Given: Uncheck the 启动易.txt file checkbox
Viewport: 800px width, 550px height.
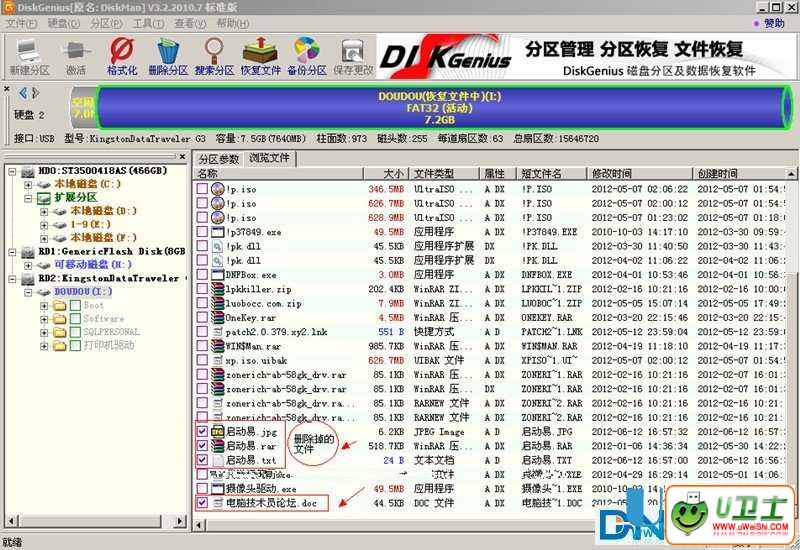Looking at the screenshot, I should pyautogui.click(x=202, y=460).
